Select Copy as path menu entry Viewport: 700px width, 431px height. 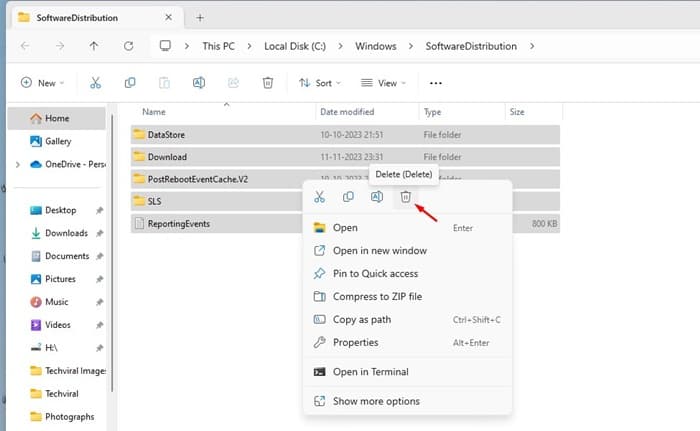point(361,320)
